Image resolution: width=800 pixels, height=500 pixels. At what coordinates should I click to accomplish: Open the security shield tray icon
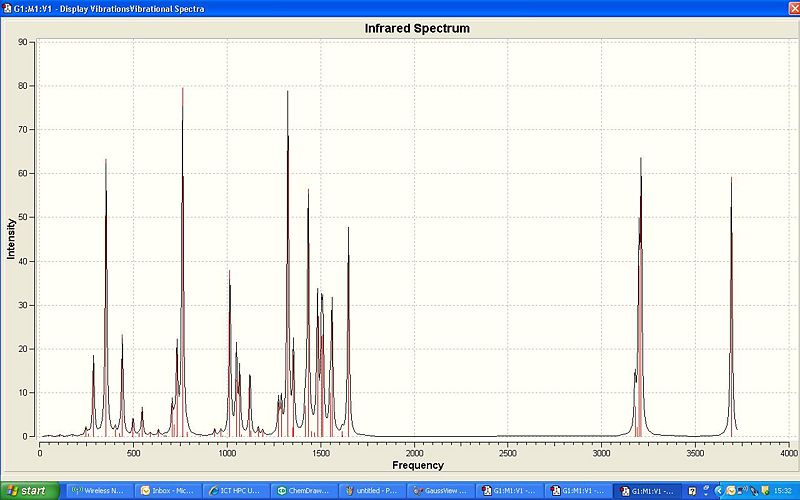click(765, 491)
